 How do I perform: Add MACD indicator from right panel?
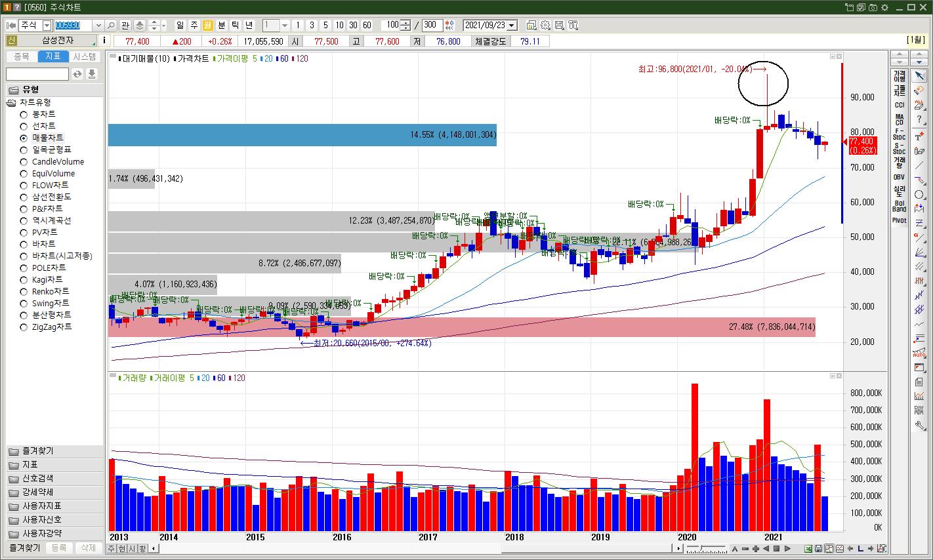(x=899, y=120)
